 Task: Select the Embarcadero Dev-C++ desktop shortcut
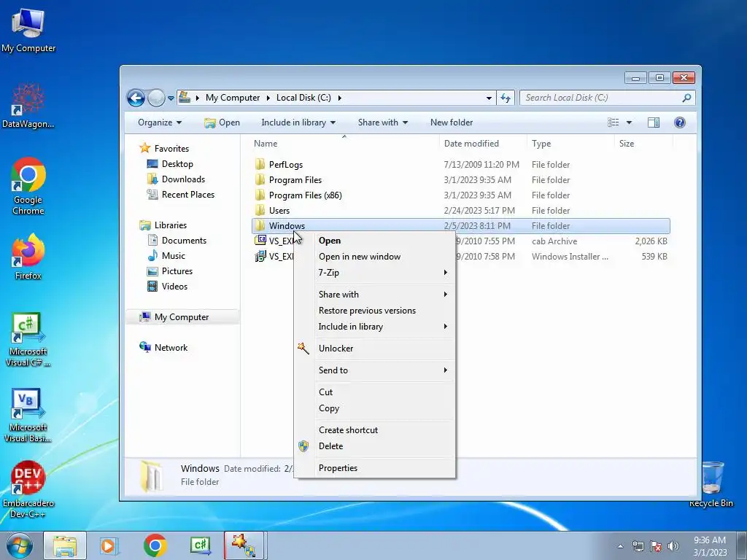pos(28,489)
